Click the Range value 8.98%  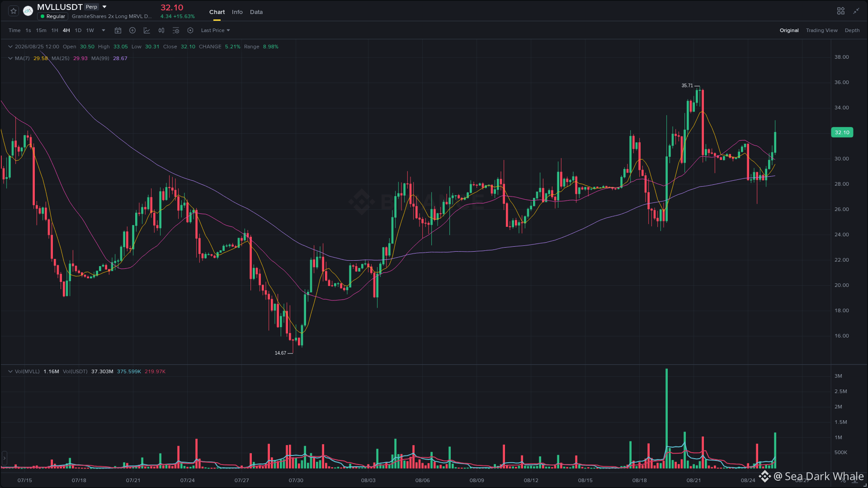pos(271,47)
